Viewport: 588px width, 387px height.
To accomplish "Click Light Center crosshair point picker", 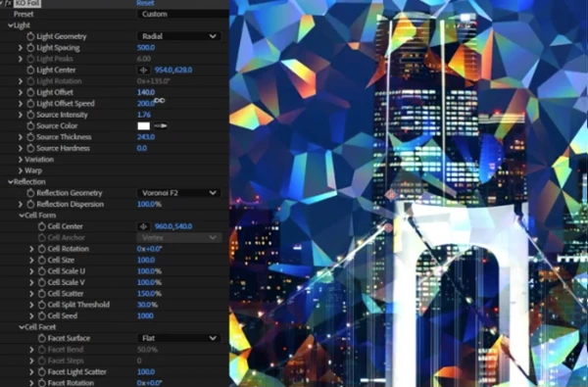I will click(143, 71).
